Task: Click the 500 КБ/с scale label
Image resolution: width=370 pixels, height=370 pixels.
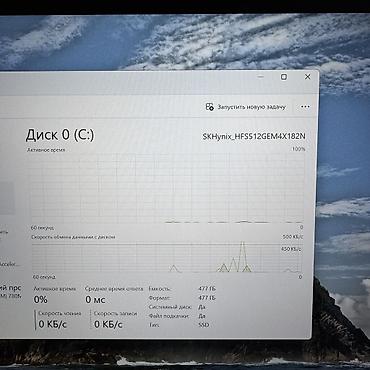Action: tap(293, 237)
